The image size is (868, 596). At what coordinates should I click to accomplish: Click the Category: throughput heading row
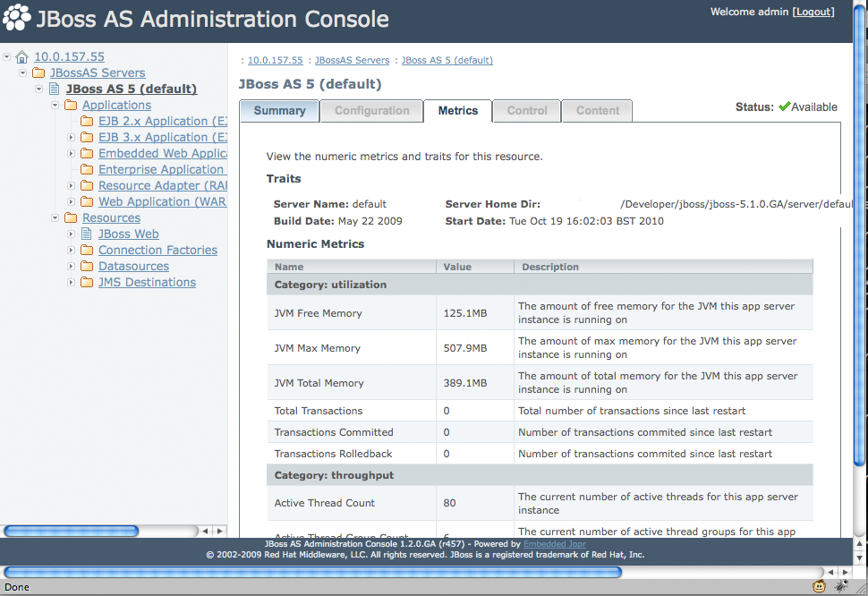(x=540, y=475)
